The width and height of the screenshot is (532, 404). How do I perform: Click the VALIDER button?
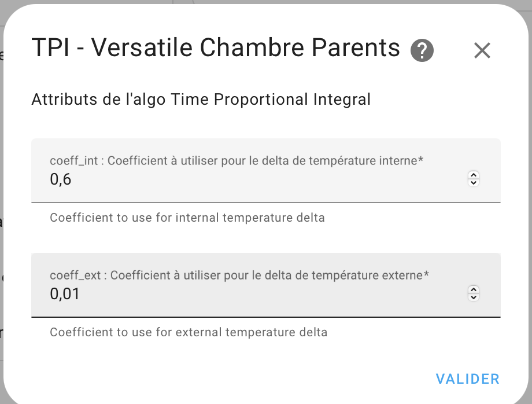tap(468, 379)
